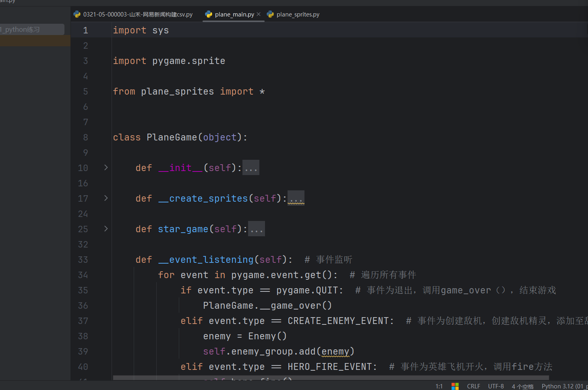Viewport: 588px width, 390px height.
Task: Click line number 33 in the gutter
Action: 83,260
